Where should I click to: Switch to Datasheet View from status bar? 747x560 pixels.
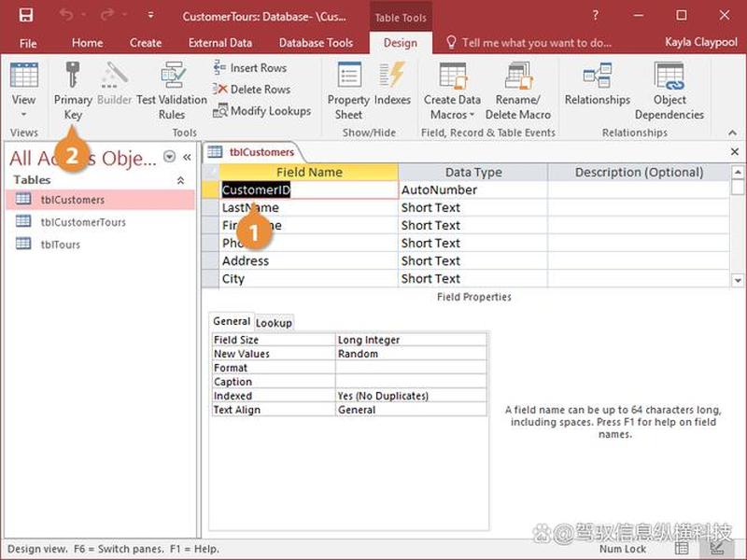coord(682,549)
